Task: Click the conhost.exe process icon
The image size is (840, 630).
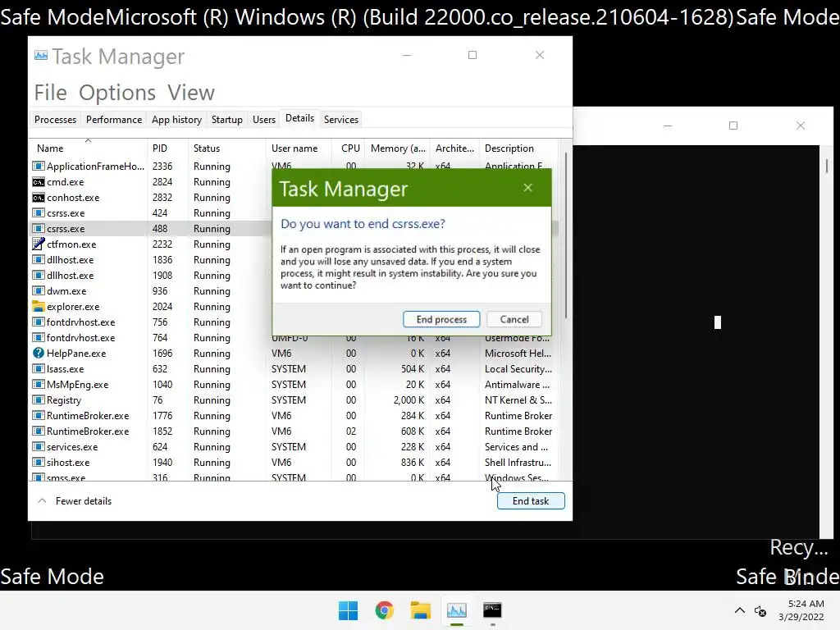Action: click(x=38, y=198)
